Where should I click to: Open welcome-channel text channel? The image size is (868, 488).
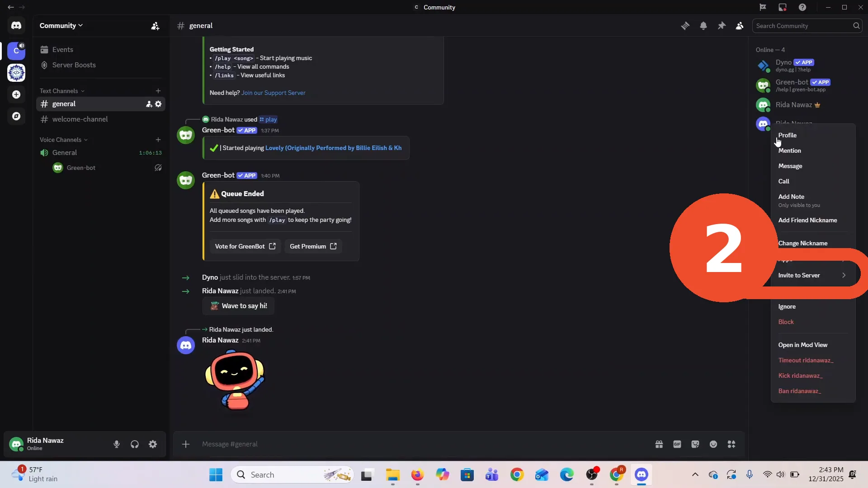(x=100, y=119)
